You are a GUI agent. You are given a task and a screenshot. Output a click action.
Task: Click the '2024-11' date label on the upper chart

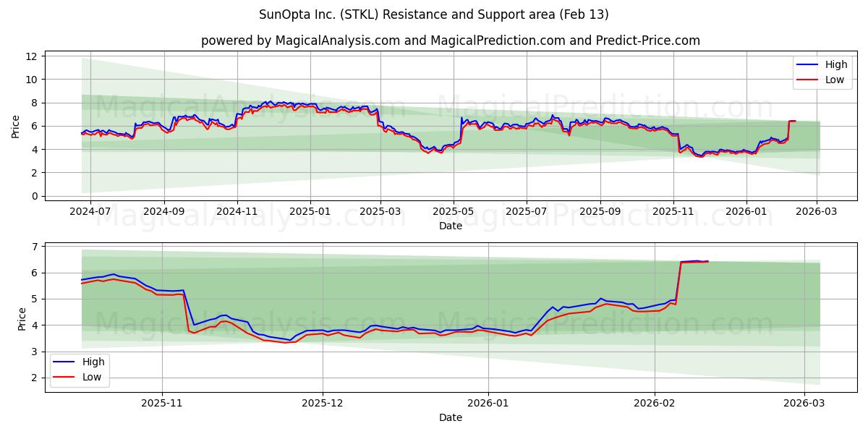pos(237,212)
